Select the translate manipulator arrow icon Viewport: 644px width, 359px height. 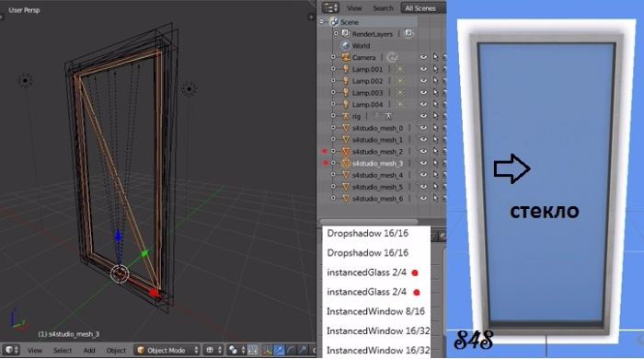click(280, 350)
